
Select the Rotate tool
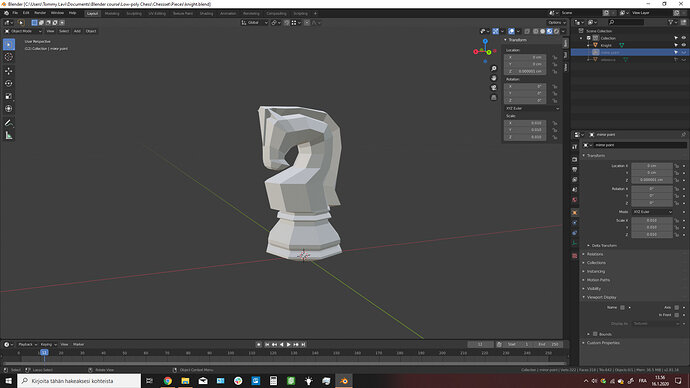coord(9,84)
